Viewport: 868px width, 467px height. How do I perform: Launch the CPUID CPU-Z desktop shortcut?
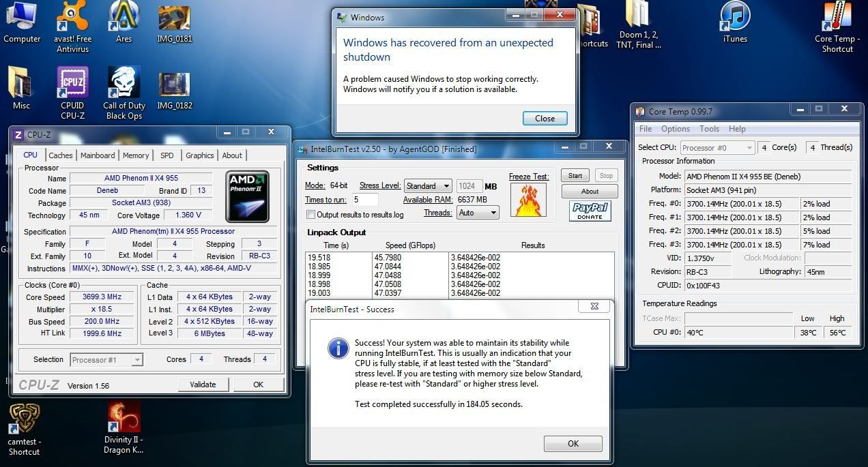click(72, 93)
